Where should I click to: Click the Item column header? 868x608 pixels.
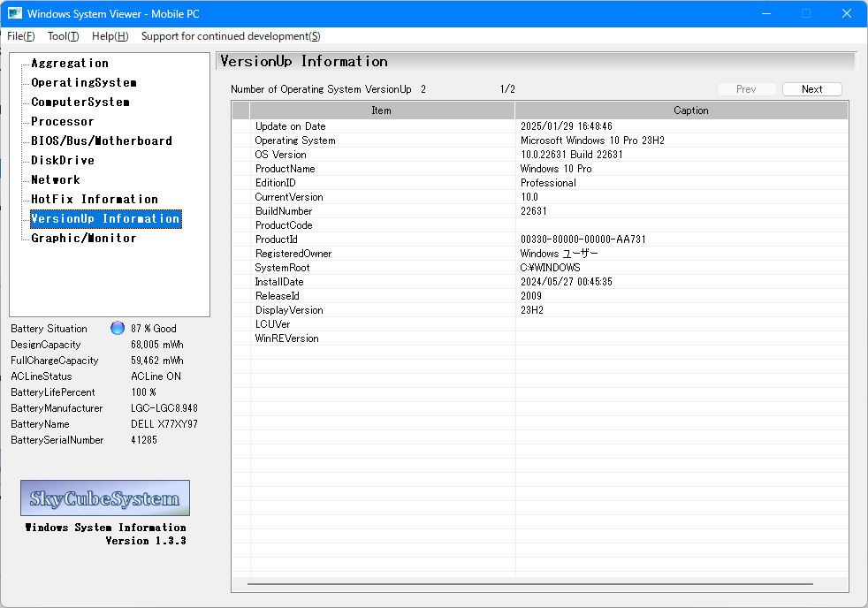click(x=381, y=110)
